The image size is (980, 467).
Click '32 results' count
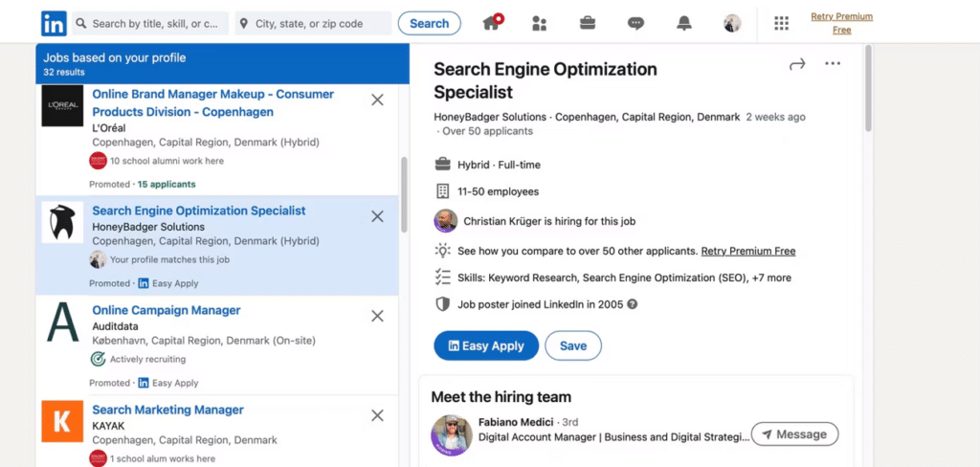[64, 73]
